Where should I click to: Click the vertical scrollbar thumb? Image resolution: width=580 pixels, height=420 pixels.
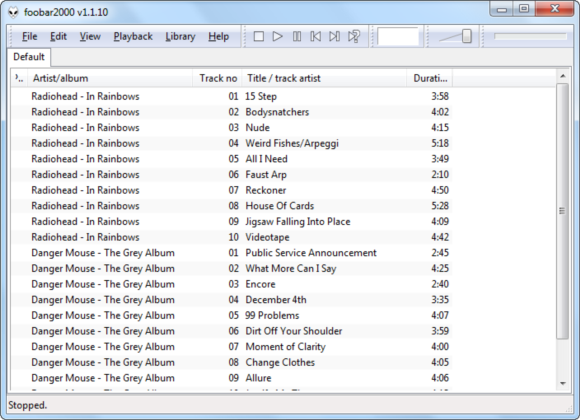point(563,211)
